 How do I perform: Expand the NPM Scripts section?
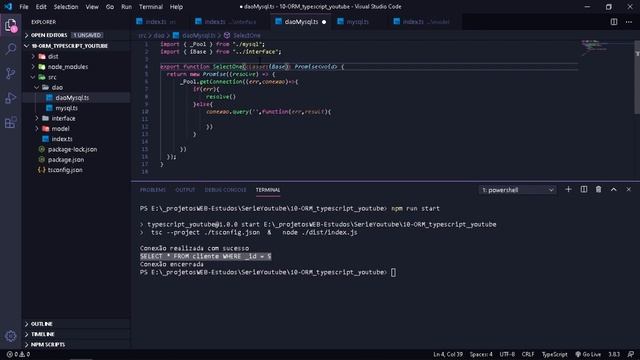[76, 344]
